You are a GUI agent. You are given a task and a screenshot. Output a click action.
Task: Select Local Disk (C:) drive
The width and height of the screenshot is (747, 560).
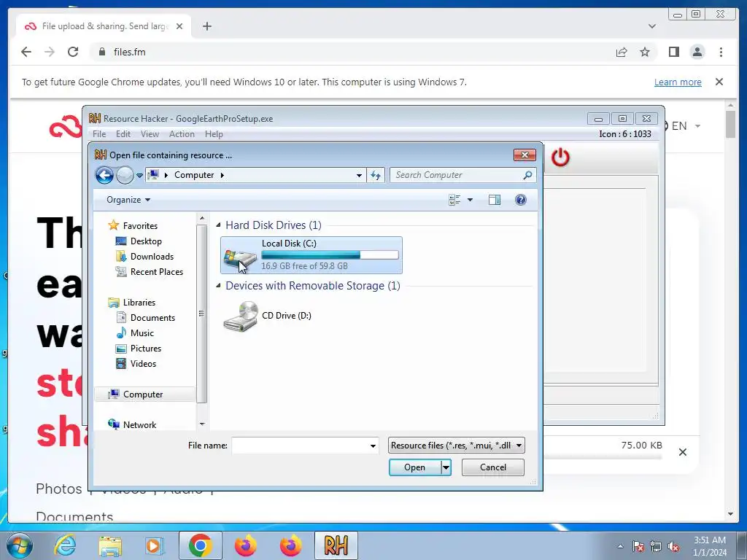[x=311, y=255]
